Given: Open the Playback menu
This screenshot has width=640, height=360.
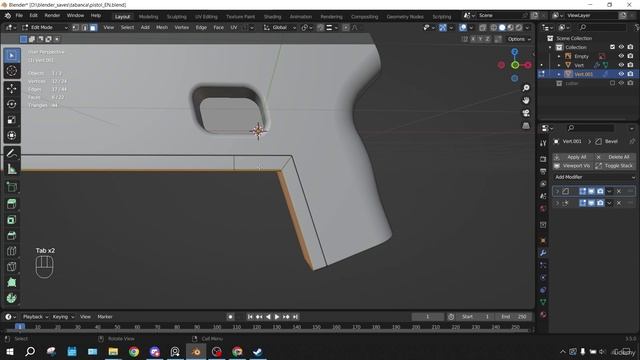Looking at the screenshot, I should [35, 317].
